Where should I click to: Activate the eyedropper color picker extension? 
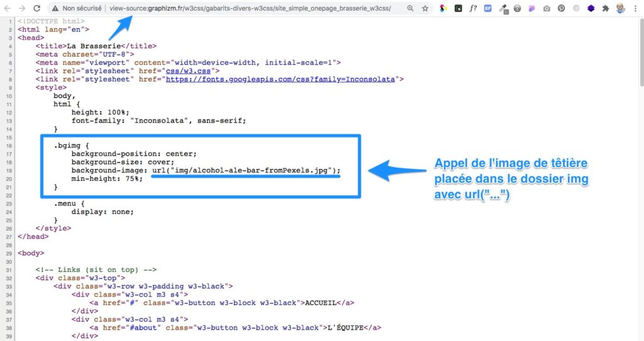[502, 9]
